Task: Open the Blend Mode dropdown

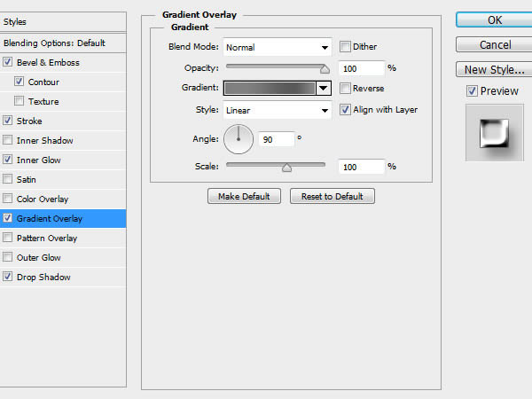Action: coord(278,47)
